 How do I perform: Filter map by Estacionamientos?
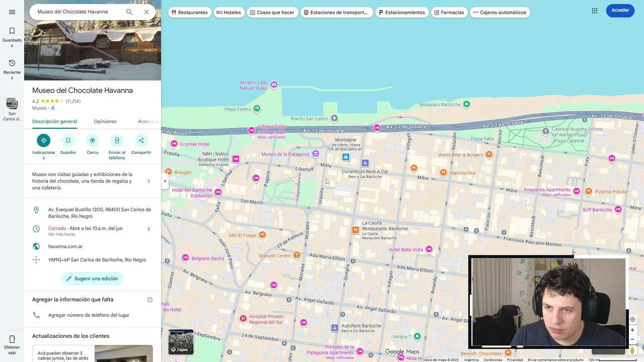click(x=402, y=12)
